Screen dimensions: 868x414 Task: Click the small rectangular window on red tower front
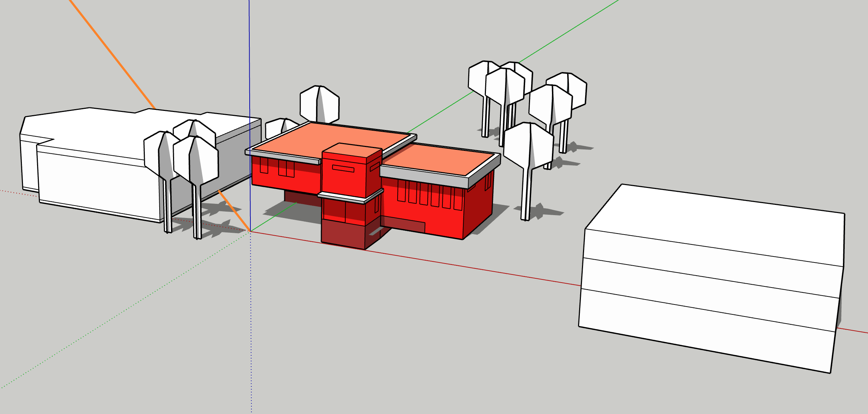343,168
